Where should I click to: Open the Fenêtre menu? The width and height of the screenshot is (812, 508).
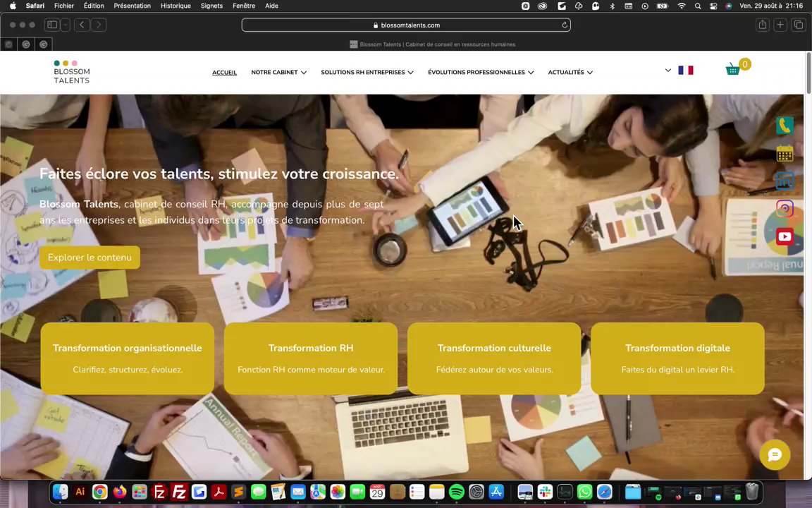(x=244, y=6)
